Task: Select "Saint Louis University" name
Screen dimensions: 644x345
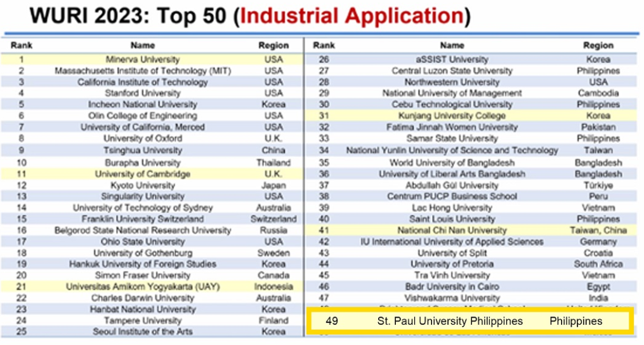Action: point(452,219)
